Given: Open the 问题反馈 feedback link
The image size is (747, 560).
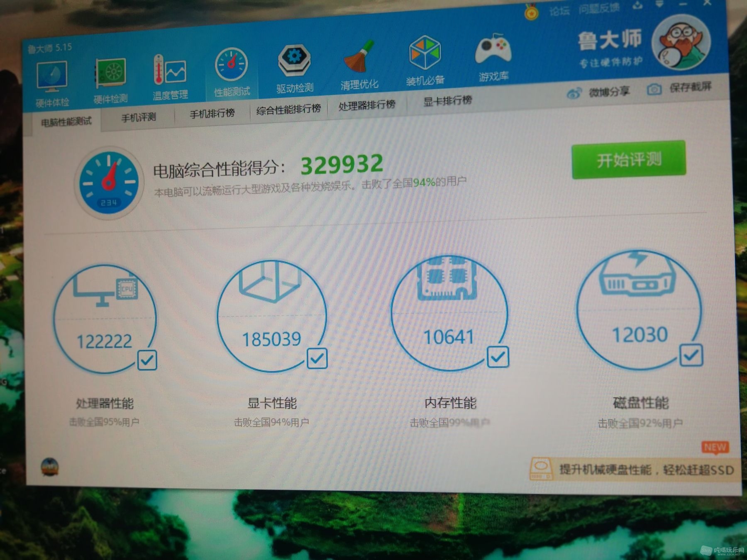Looking at the screenshot, I should (599, 8).
